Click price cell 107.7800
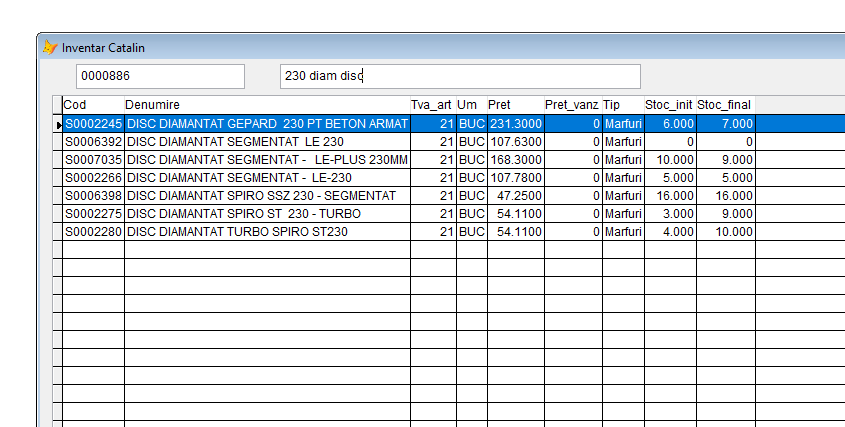The image size is (845, 427). coord(516,177)
